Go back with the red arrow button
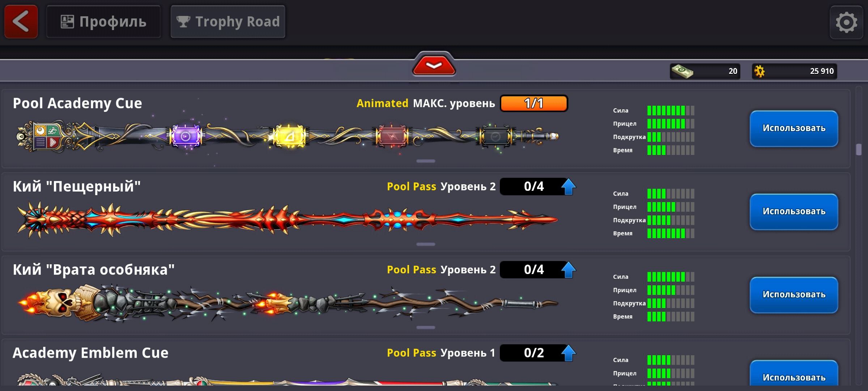This screenshot has height=391, width=868. click(21, 22)
